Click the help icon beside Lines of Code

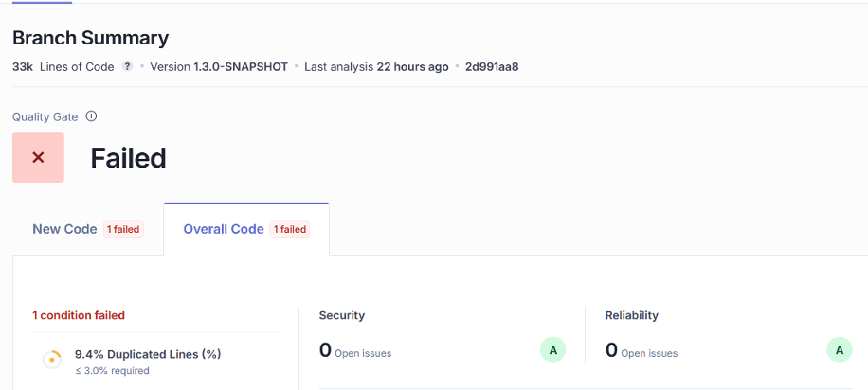click(127, 67)
